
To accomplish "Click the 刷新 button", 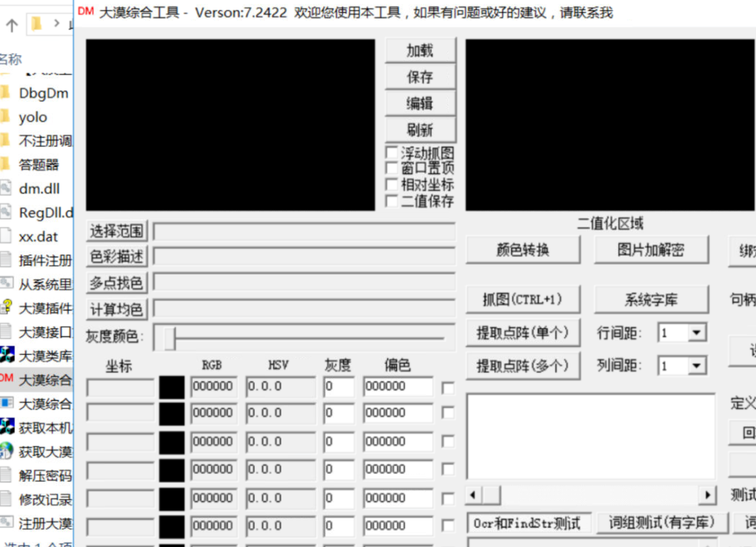I will click(420, 130).
